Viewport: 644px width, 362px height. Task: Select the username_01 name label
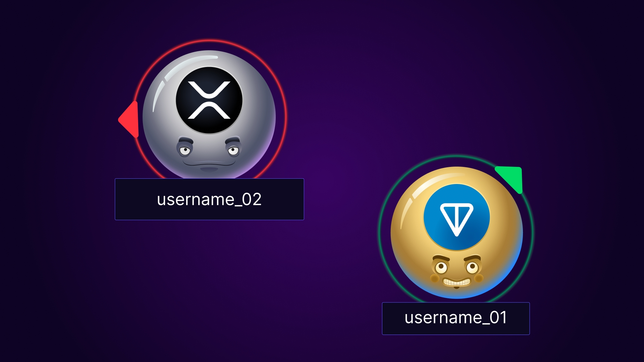[455, 318]
